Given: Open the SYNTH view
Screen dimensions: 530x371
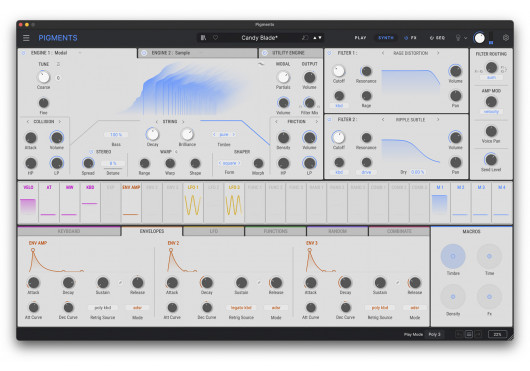Looking at the screenshot, I should coord(386,38).
